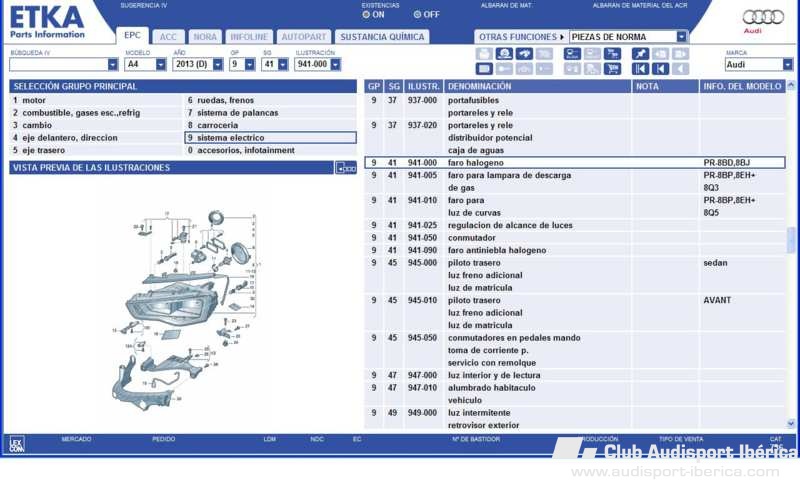Toggle the illustration preview layout icon
800x480 pixels.
coord(345,168)
